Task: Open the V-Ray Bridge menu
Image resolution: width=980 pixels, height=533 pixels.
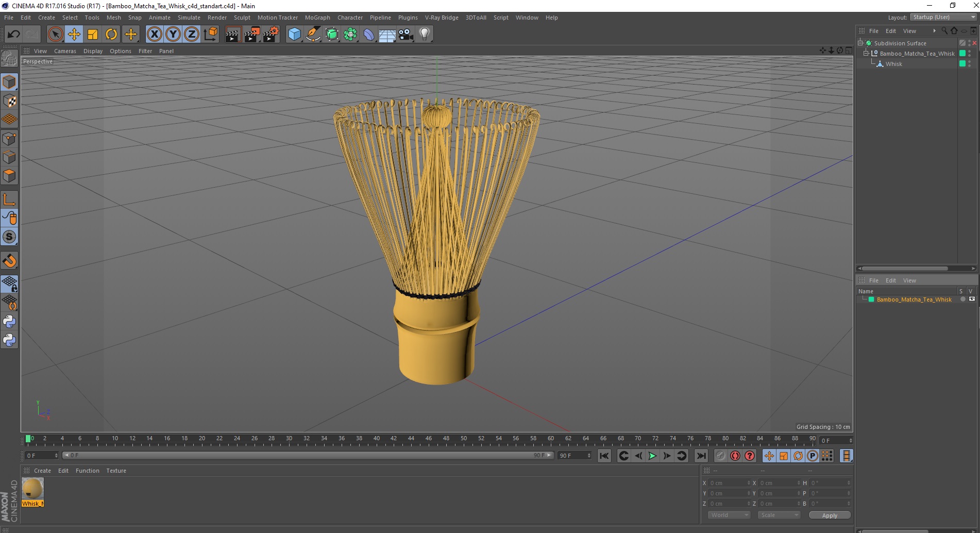Action: [x=442, y=18]
